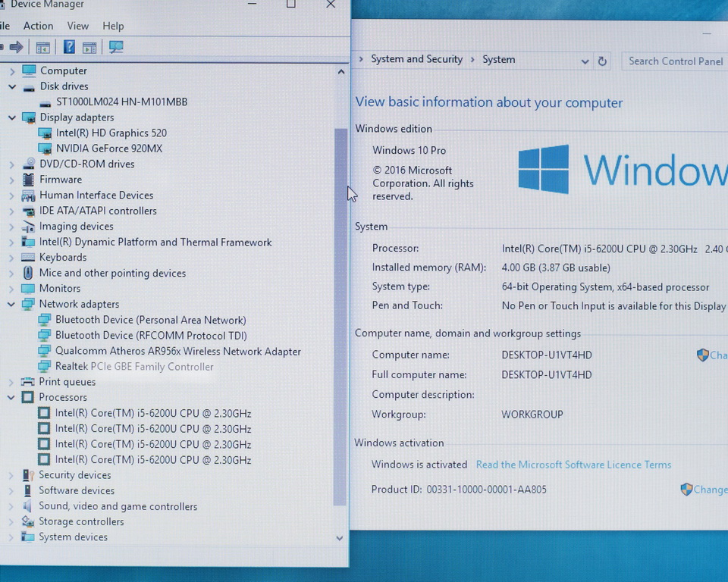Click the Search Control Panel field
The height and width of the screenshot is (582, 728).
pyautogui.click(x=675, y=61)
